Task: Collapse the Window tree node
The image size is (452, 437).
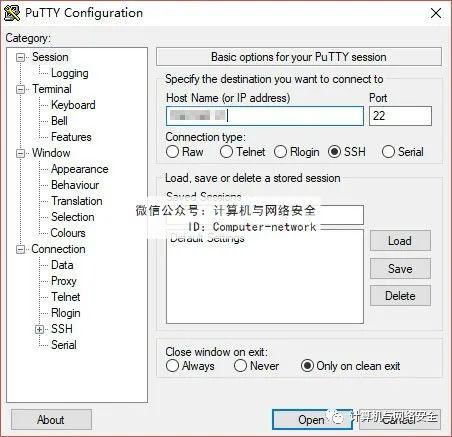Action: coord(21,153)
